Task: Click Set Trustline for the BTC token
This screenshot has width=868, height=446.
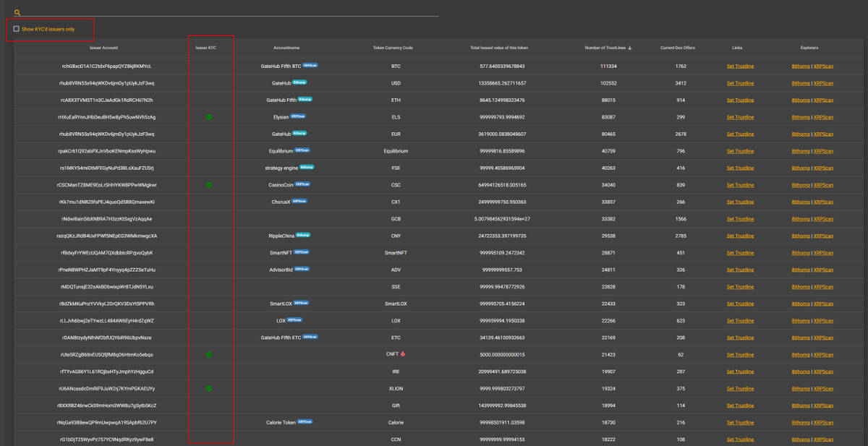Action: point(740,66)
